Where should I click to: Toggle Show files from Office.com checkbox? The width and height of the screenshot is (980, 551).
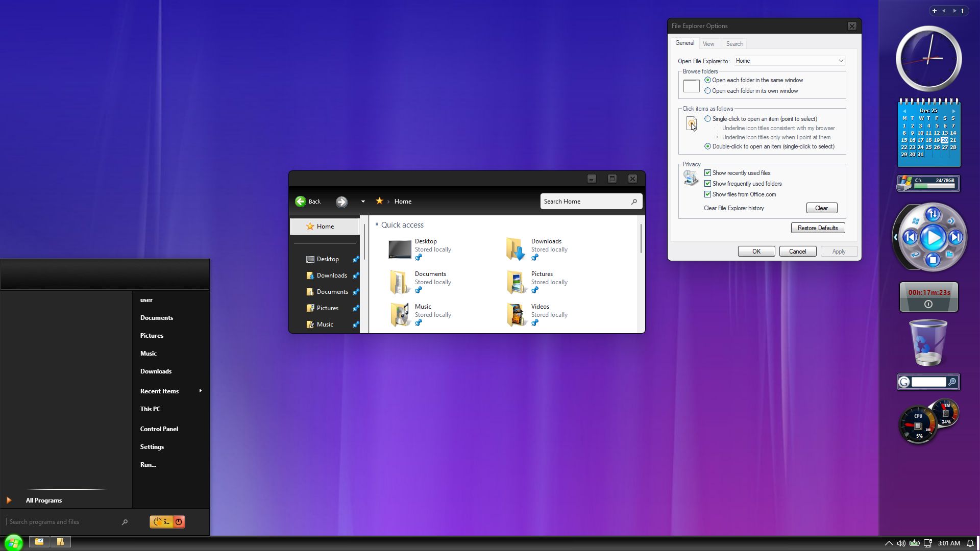pos(707,194)
